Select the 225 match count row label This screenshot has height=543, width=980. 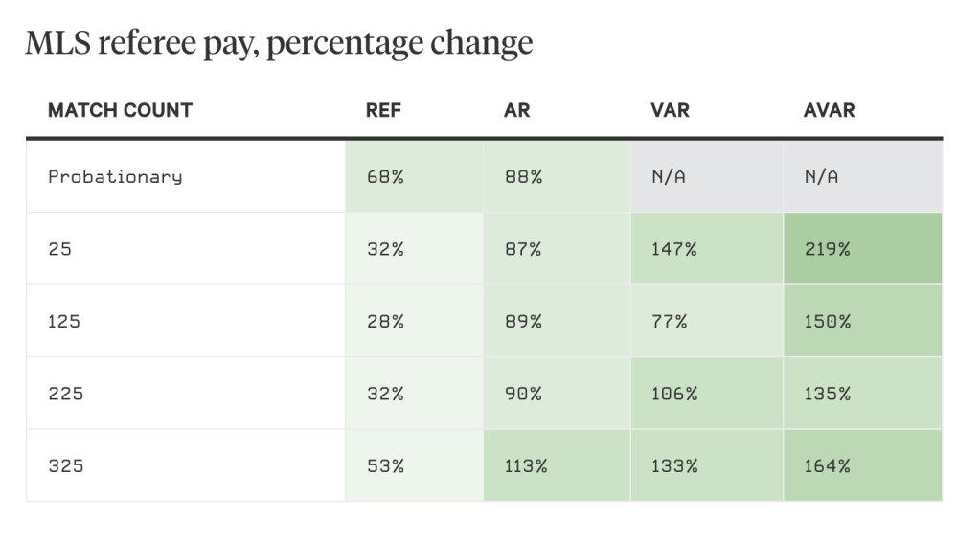pos(65,394)
